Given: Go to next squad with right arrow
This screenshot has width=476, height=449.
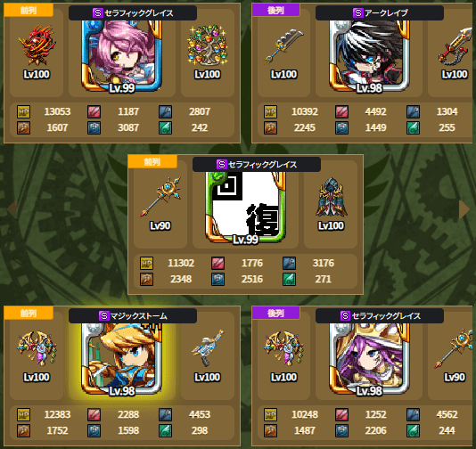Looking at the screenshot, I should click(464, 209).
